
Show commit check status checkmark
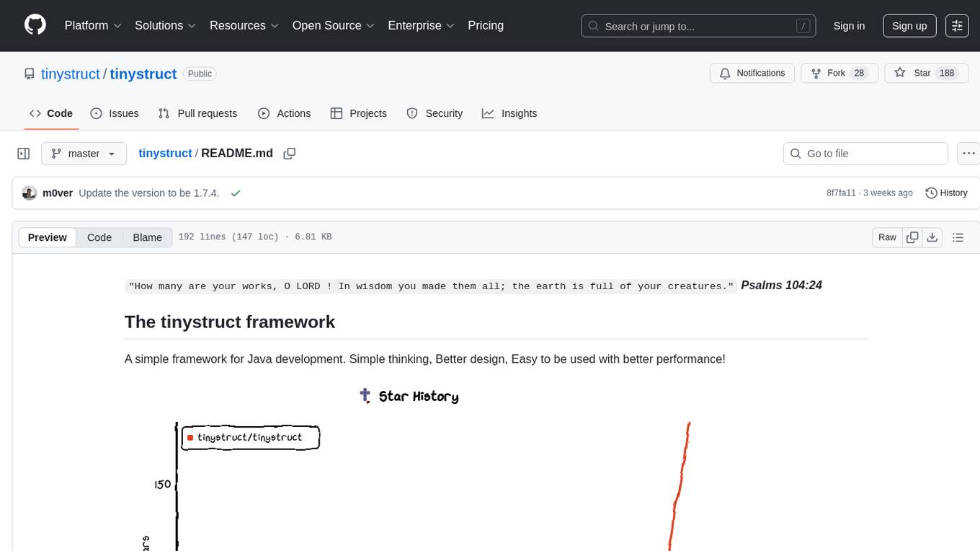click(x=236, y=193)
